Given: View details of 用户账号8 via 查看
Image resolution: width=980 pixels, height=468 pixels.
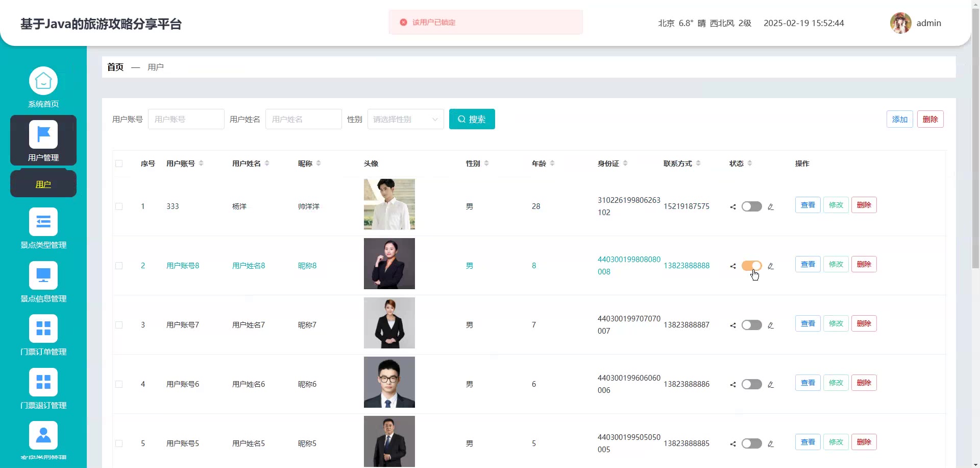Looking at the screenshot, I should [808, 264].
